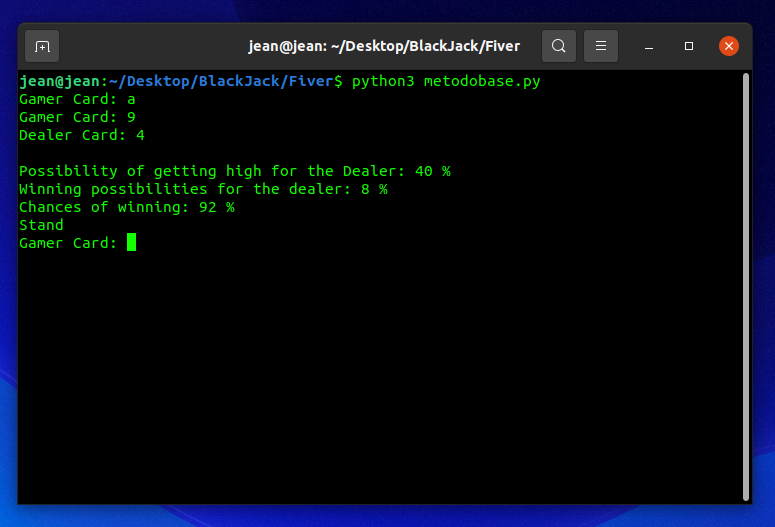This screenshot has width=775, height=527.
Task: Open the hamburger menu in header
Action: [x=601, y=46]
